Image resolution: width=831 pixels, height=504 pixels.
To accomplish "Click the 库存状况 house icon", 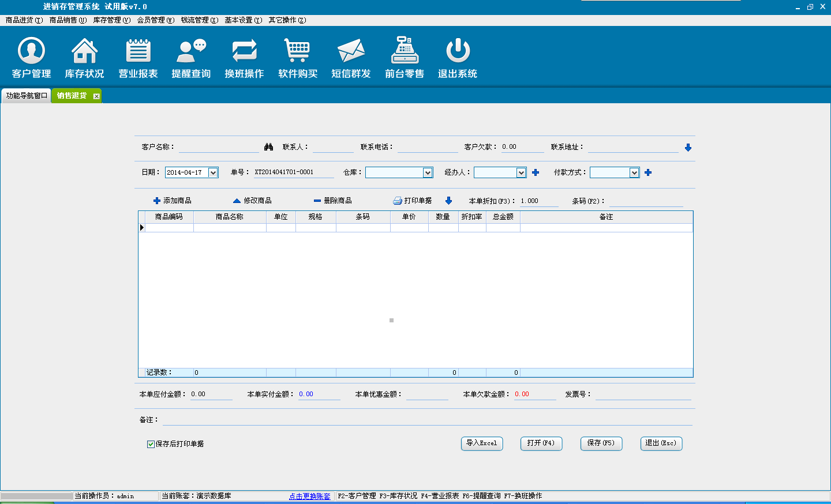I will click(x=84, y=51).
